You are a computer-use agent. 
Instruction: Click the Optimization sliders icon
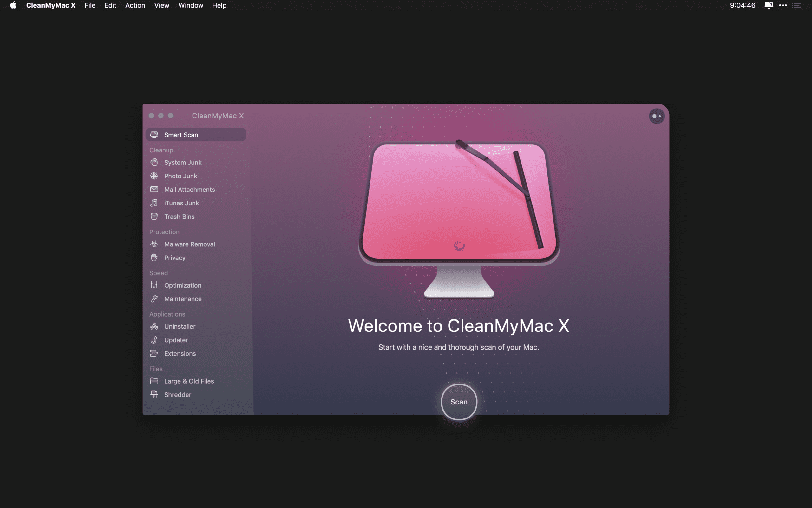[154, 285]
